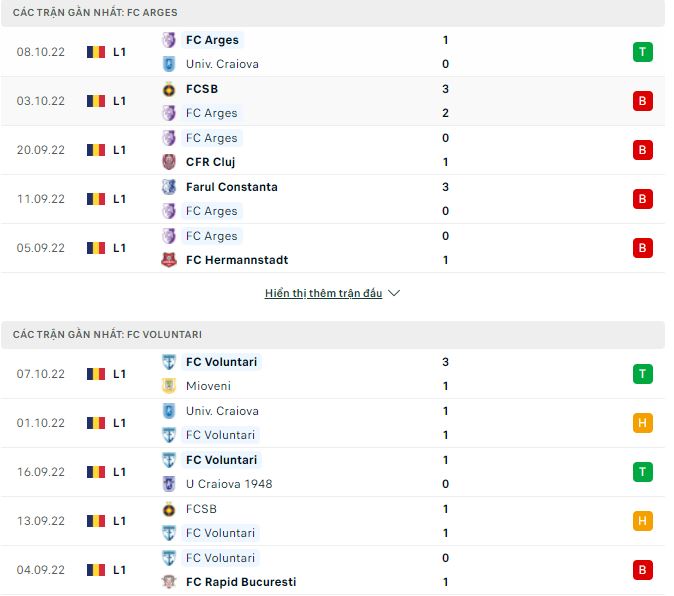This screenshot has height=596, width=674.
Task: Open FC Voluntari team link on 07.10.22
Action: coord(221,362)
